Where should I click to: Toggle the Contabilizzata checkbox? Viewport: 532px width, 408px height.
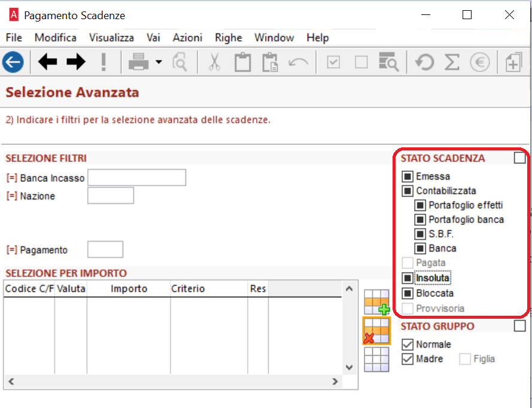(408, 191)
